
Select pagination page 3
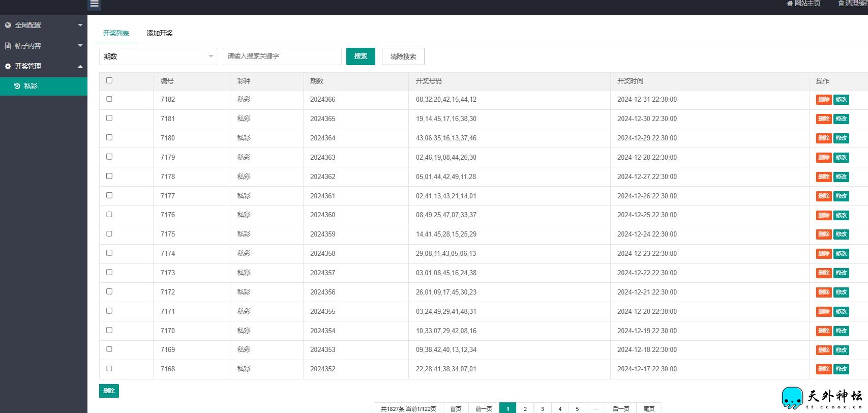[x=543, y=408]
